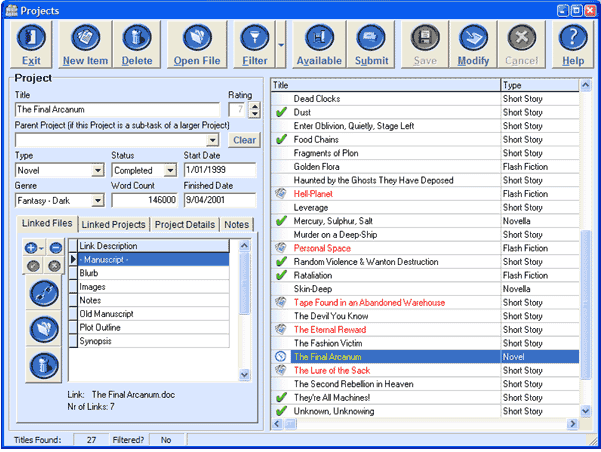Click the Submit toolbar icon
Image resolution: width=601 pixels, height=452 pixels.
pos(372,45)
